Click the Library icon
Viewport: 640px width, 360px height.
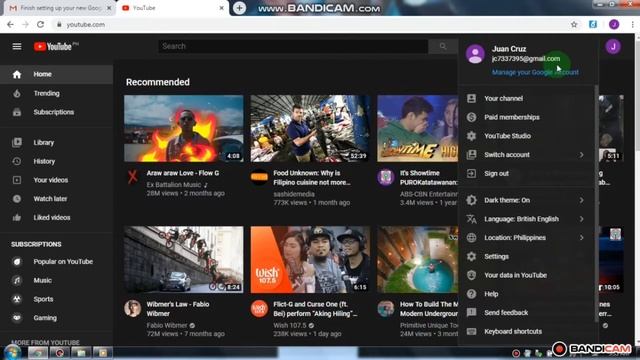pos(17,142)
